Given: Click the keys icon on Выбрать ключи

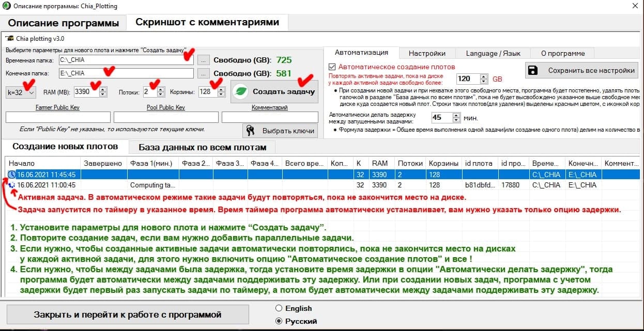Looking at the screenshot, I should pos(250,131).
